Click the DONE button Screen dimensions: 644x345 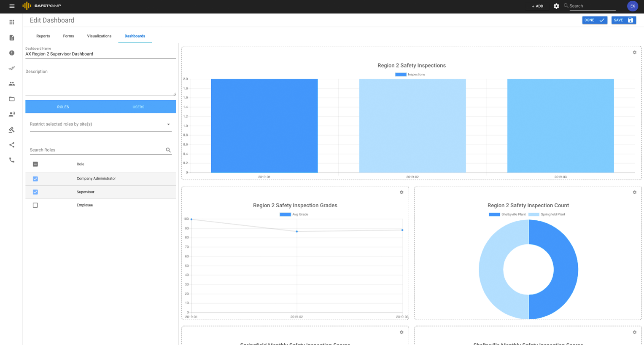pyautogui.click(x=595, y=20)
